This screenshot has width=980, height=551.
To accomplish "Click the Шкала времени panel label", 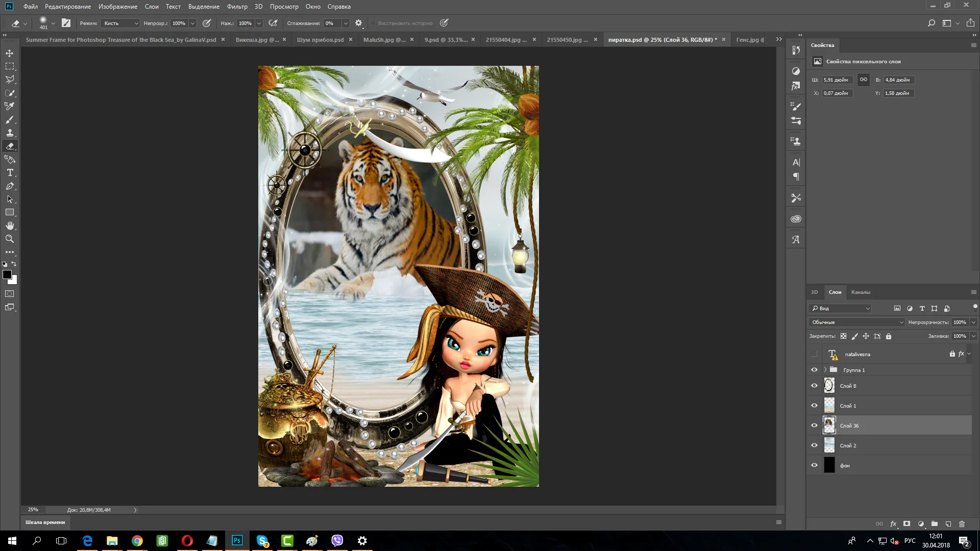I will 45,522.
